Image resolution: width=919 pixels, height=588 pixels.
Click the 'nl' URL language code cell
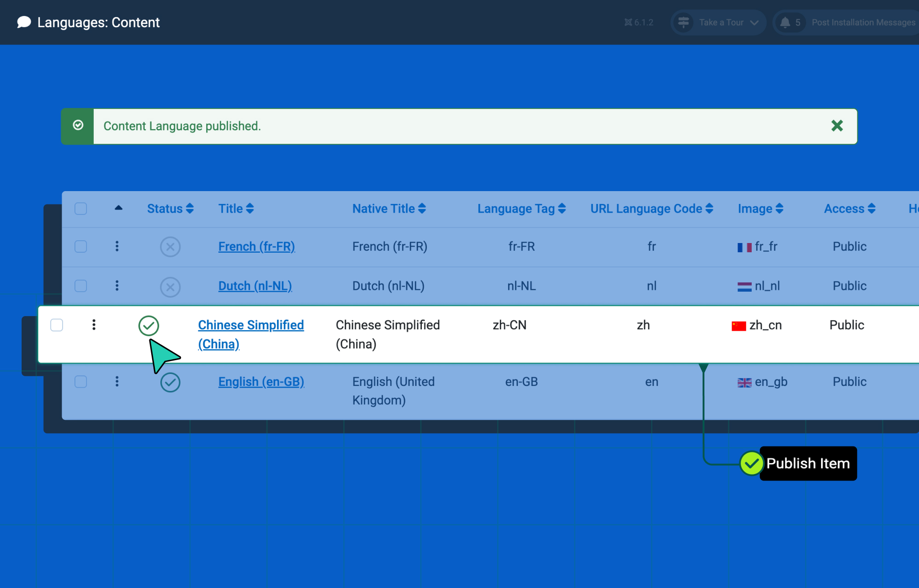[652, 286]
